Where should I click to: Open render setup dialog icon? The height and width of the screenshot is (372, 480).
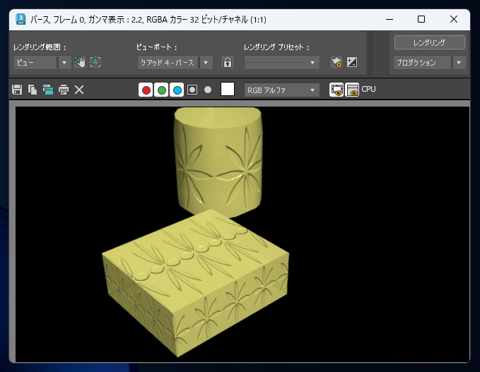pos(336,62)
